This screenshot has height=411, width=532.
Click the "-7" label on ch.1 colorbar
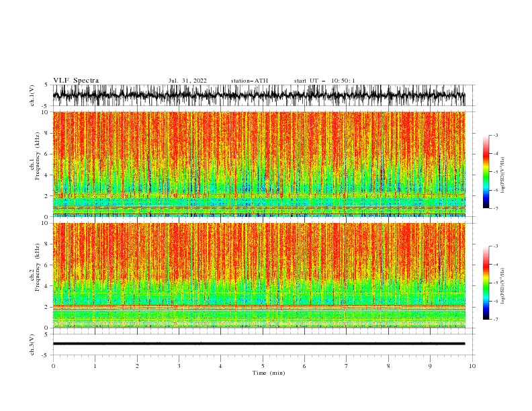(496, 208)
